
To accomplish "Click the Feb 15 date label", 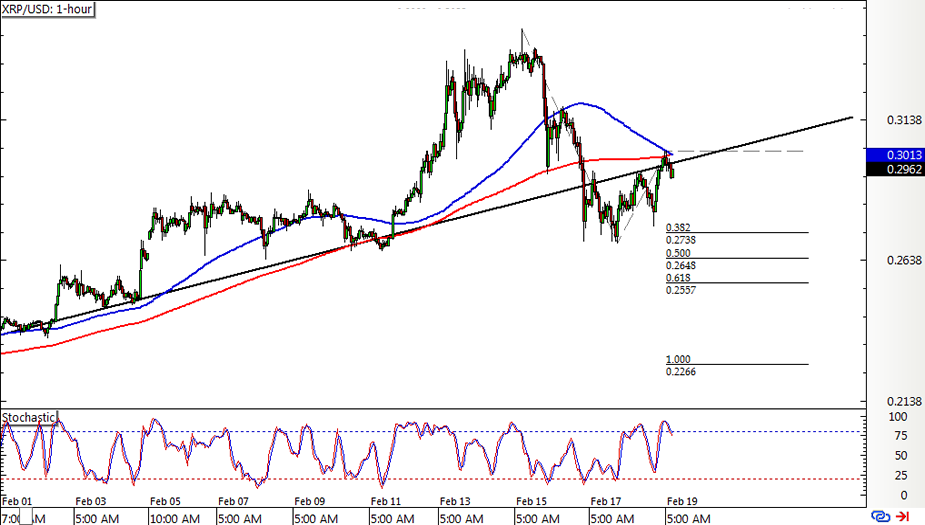I will pos(532,501).
